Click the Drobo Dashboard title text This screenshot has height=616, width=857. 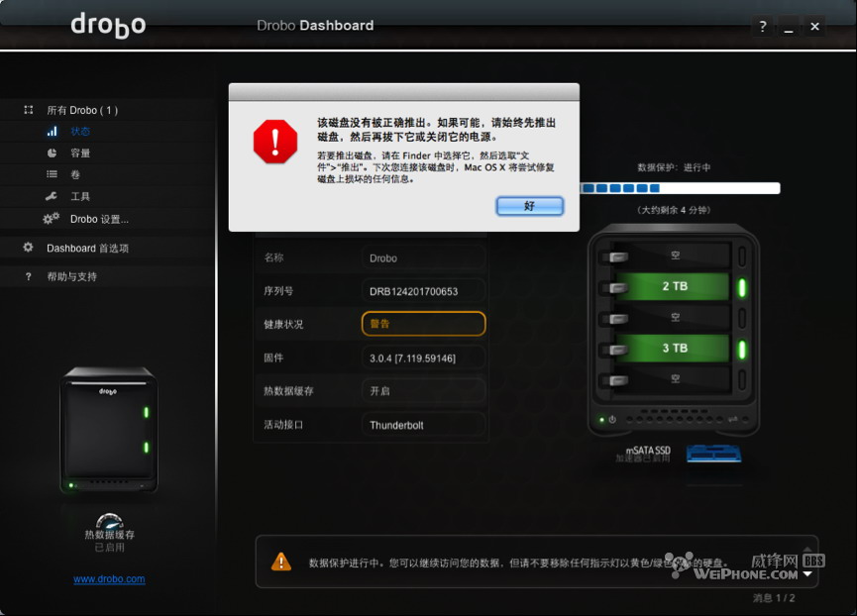315,26
